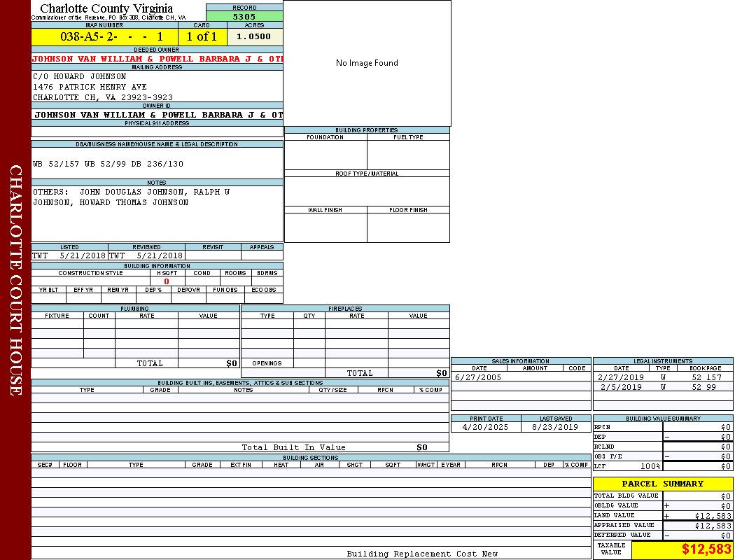Click the '1 of 1' card field
This screenshot has height=560, width=735.
(x=202, y=36)
